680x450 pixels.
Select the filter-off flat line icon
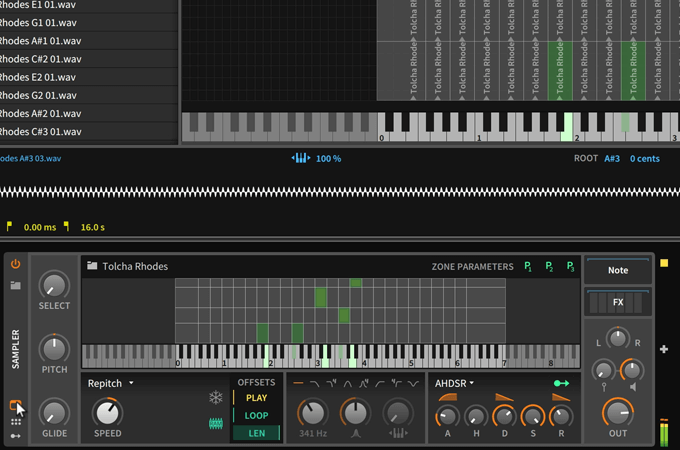click(298, 383)
